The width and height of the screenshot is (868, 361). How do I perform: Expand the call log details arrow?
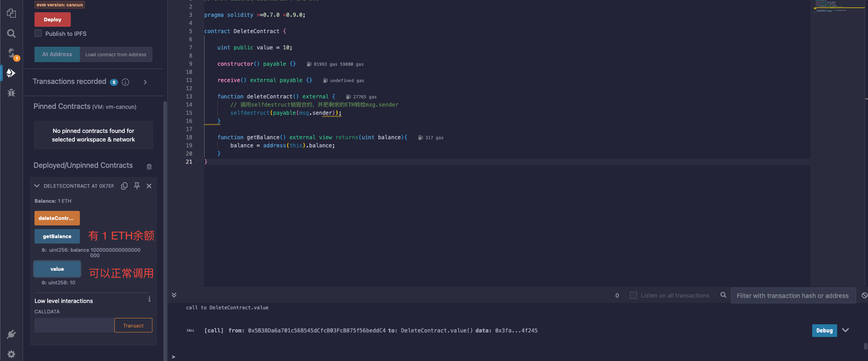point(845,330)
